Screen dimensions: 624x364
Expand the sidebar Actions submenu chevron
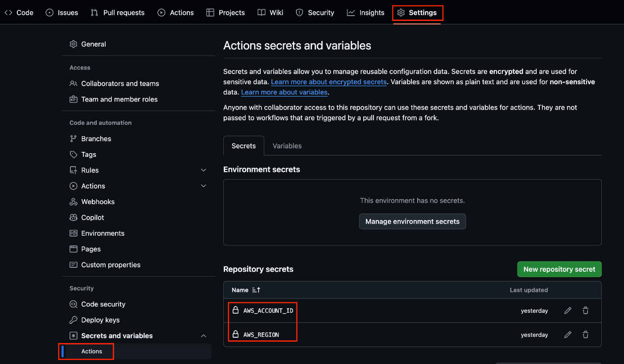(x=204, y=186)
